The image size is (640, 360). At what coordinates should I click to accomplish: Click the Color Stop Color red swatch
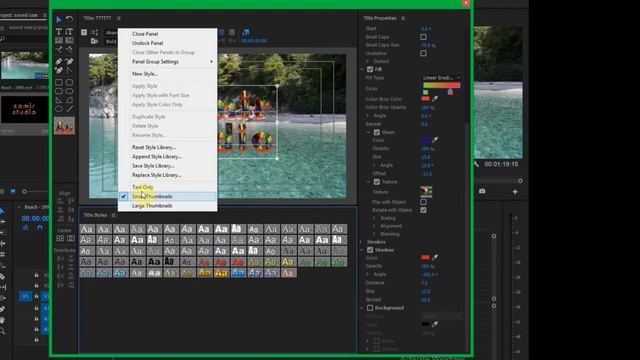[425, 99]
